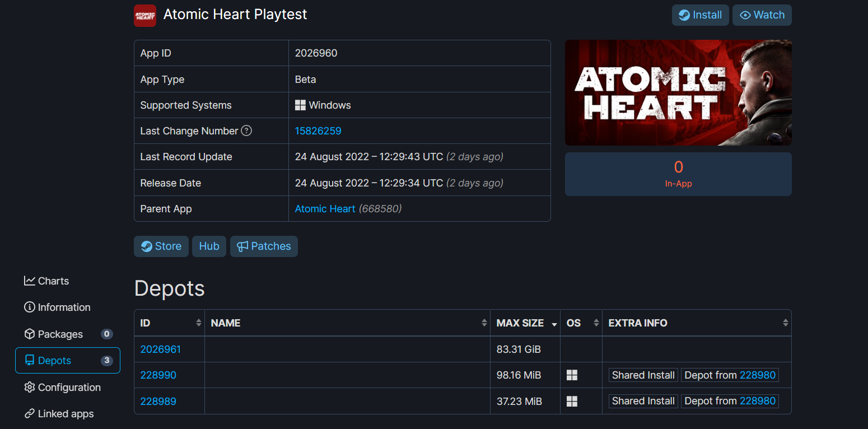Open depot 228989 link
The image size is (868, 429).
pyautogui.click(x=158, y=401)
